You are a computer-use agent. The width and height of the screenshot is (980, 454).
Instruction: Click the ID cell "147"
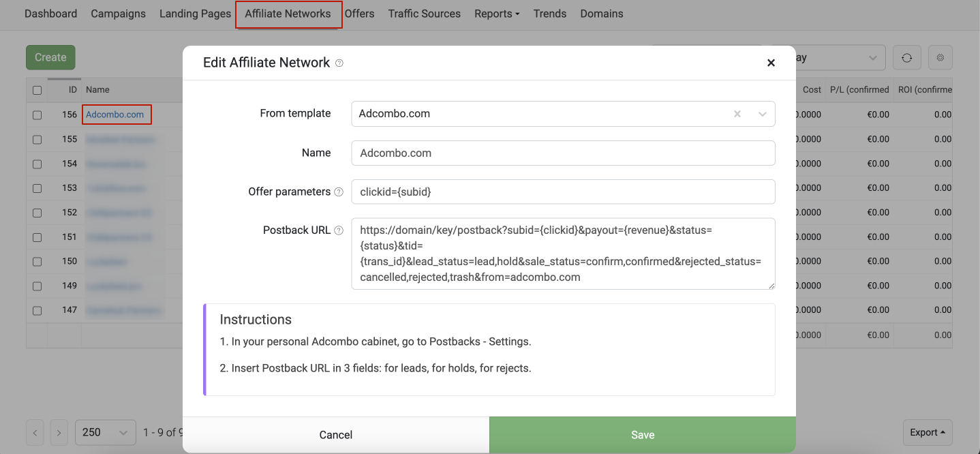coord(70,310)
